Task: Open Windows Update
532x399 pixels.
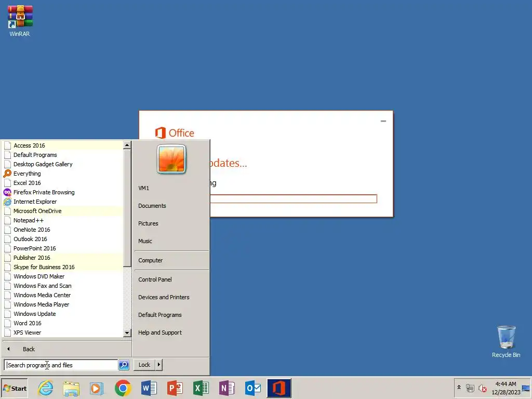Action: pyautogui.click(x=63, y=314)
